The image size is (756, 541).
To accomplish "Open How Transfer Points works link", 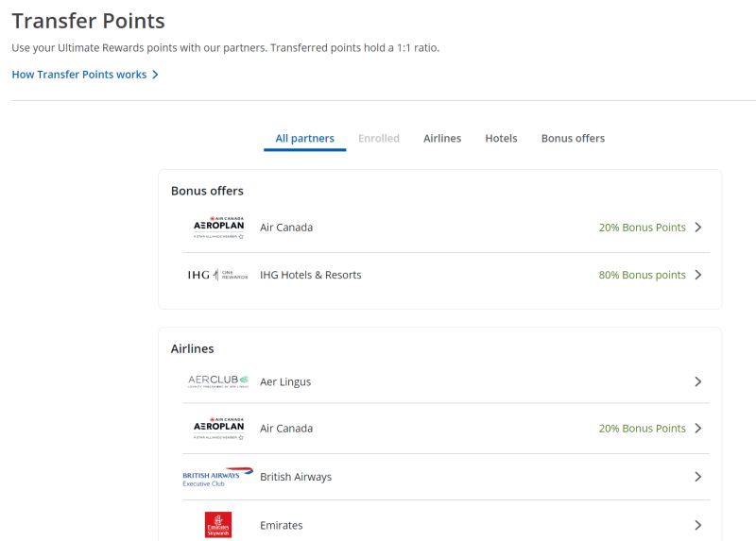I will click(x=79, y=75).
